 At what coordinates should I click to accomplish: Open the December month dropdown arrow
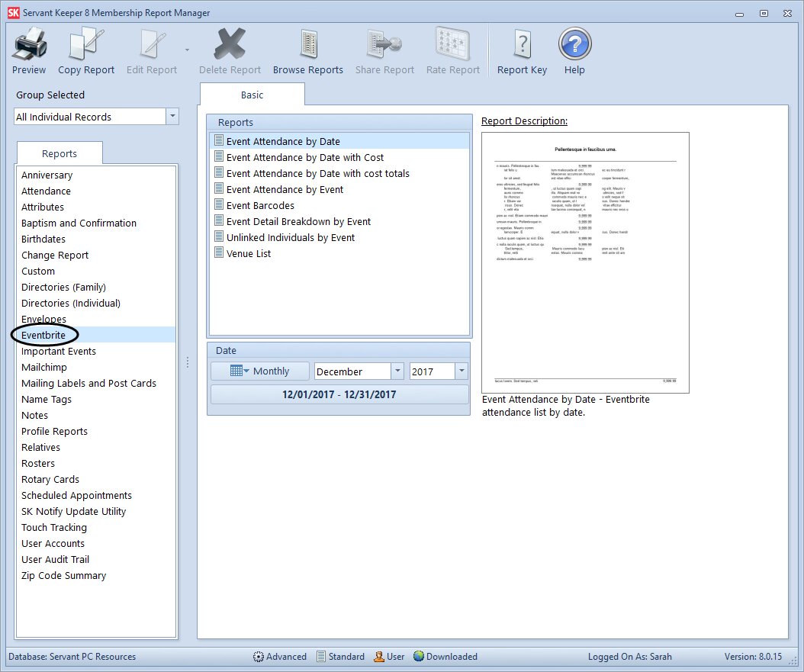(397, 371)
